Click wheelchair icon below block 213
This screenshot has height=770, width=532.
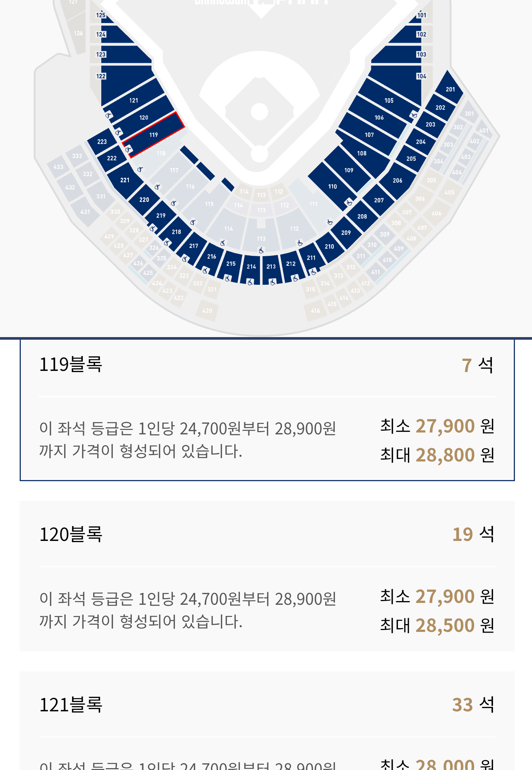click(x=273, y=282)
